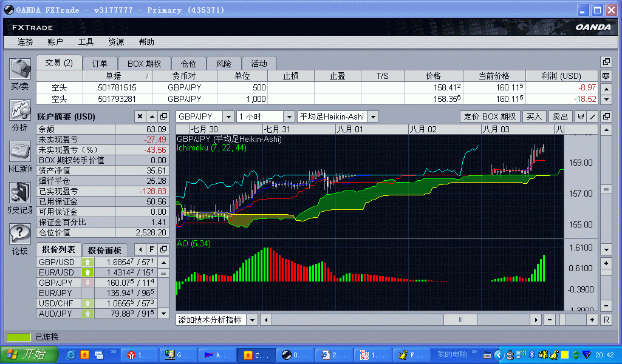Click chart horizontal zoom-out minus button
This screenshot has width=622, height=364.
[549, 320]
